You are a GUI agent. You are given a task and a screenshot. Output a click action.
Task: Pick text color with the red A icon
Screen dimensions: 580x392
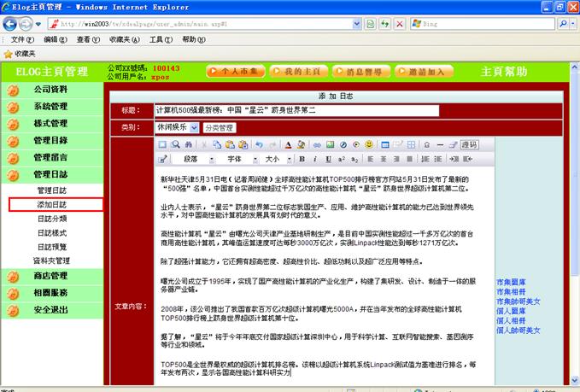[289, 145]
